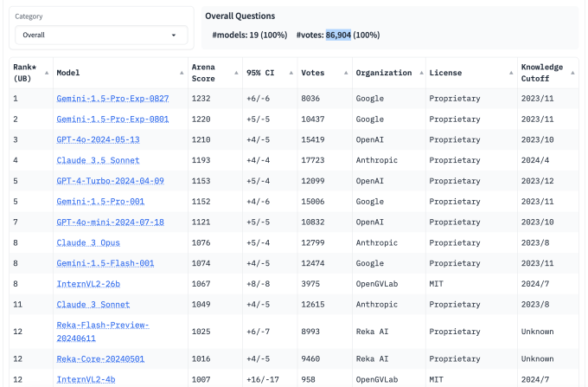Sort by Arena Score using its arrow
The height and width of the screenshot is (387, 588).
pos(234,73)
